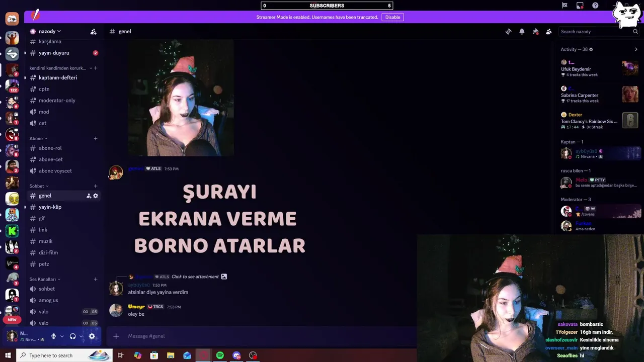
Task: Join the sohbet voice channel
Action: coord(64,289)
